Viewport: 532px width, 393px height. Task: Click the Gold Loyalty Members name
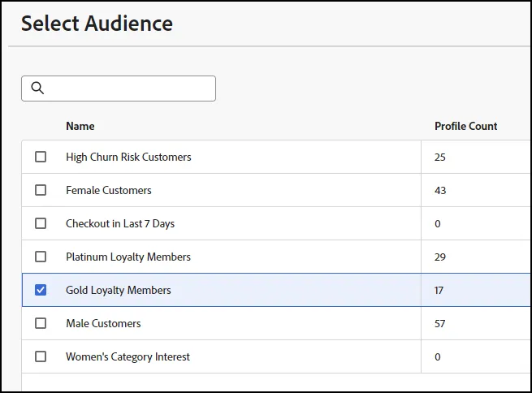pos(119,290)
